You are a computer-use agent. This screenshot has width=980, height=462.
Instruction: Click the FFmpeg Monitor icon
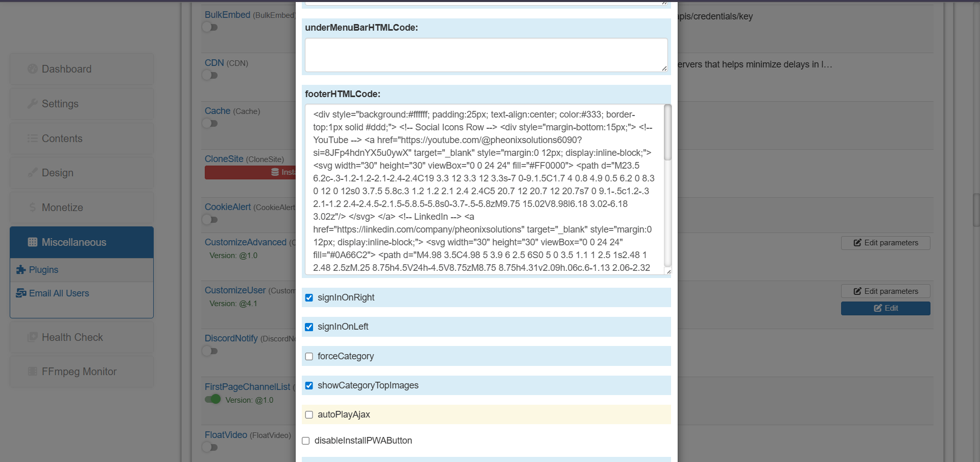33,372
